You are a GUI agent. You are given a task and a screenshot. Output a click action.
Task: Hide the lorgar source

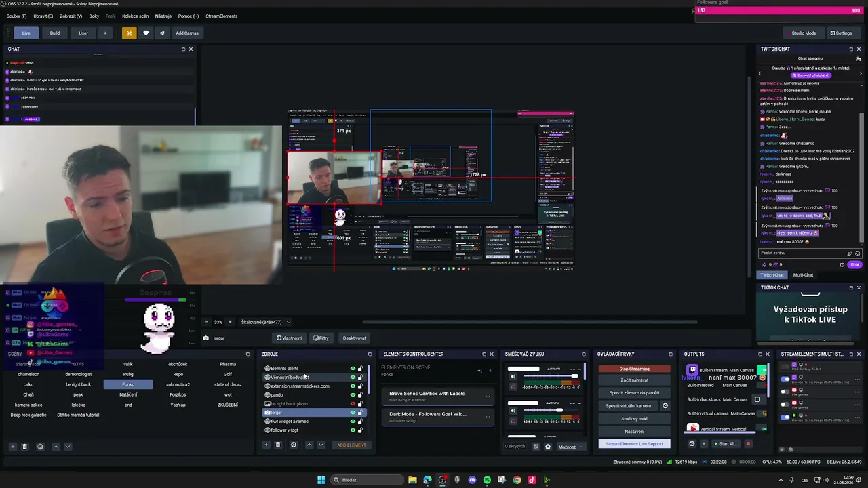click(353, 413)
